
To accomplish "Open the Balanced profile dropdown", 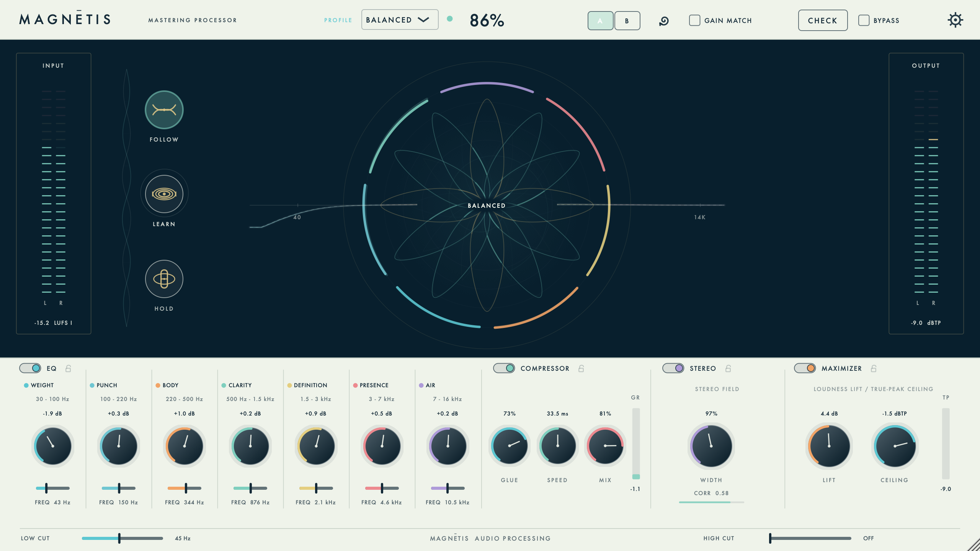I will click(x=400, y=20).
